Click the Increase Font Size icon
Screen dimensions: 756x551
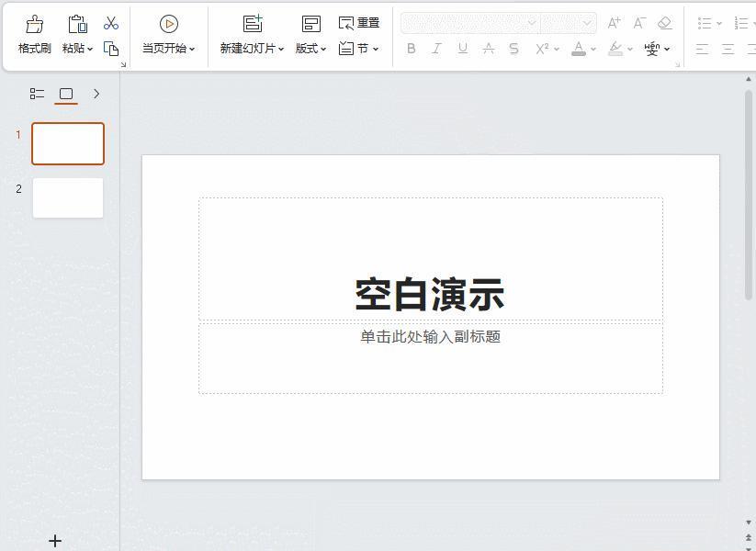(613, 23)
